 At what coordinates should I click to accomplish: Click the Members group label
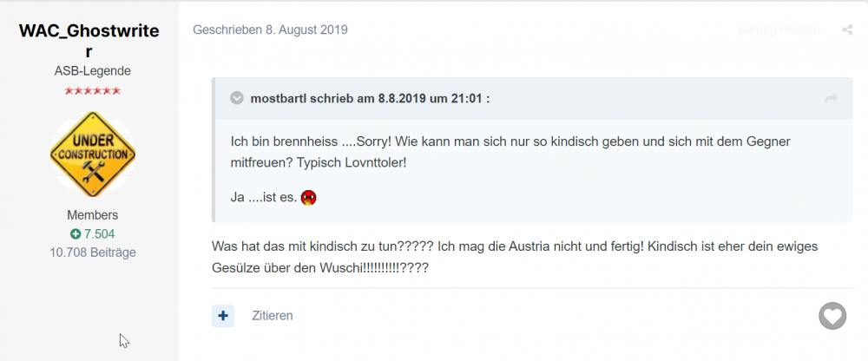point(93,215)
